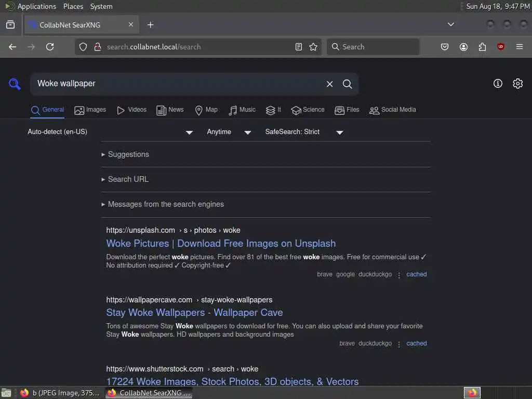
Task: Open the Firefox account icon
Action: (463, 47)
